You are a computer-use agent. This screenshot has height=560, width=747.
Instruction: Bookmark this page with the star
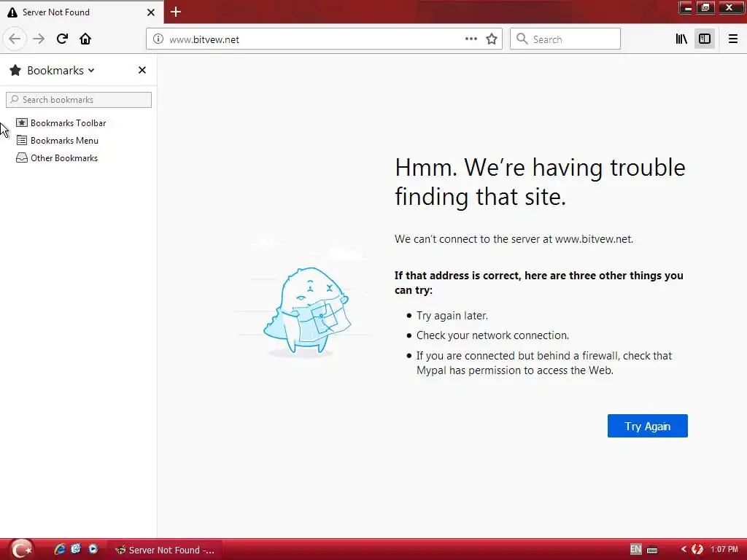492,39
